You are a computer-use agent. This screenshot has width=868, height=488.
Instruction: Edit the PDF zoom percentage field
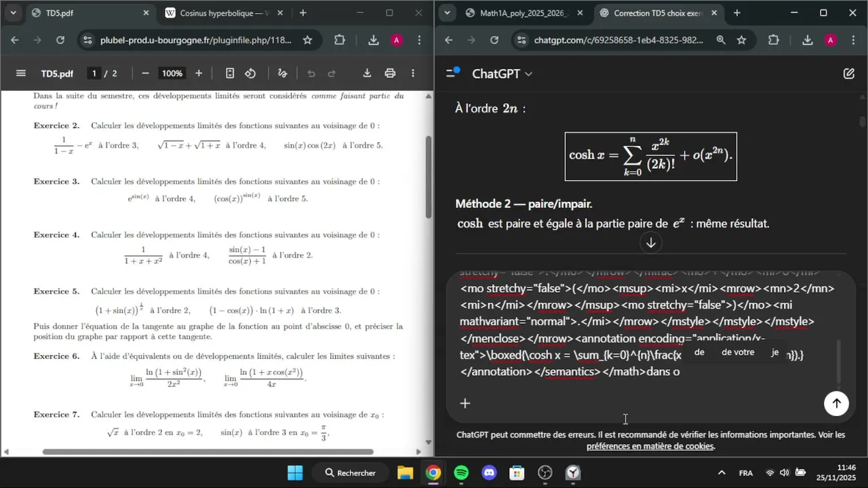tap(172, 73)
